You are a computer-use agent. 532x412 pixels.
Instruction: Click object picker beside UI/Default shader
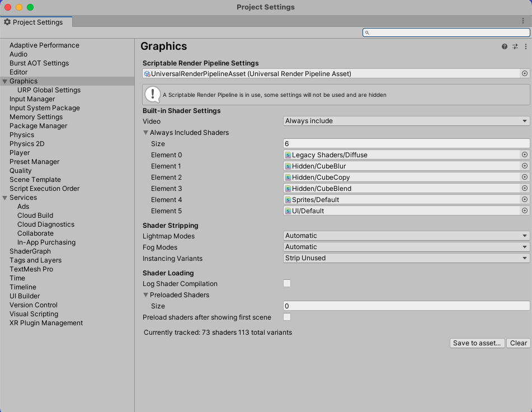tap(525, 210)
